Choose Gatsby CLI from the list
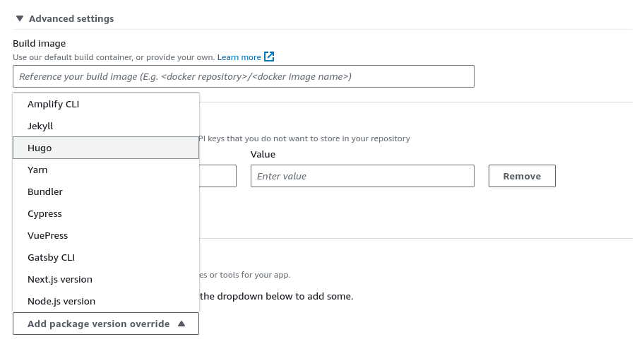This screenshot has width=644, height=349. coord(106,258)
